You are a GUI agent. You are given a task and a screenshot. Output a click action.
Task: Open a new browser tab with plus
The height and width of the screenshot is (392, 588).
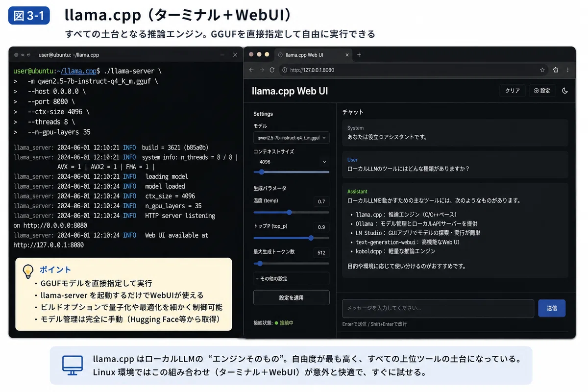coord(359,55)
